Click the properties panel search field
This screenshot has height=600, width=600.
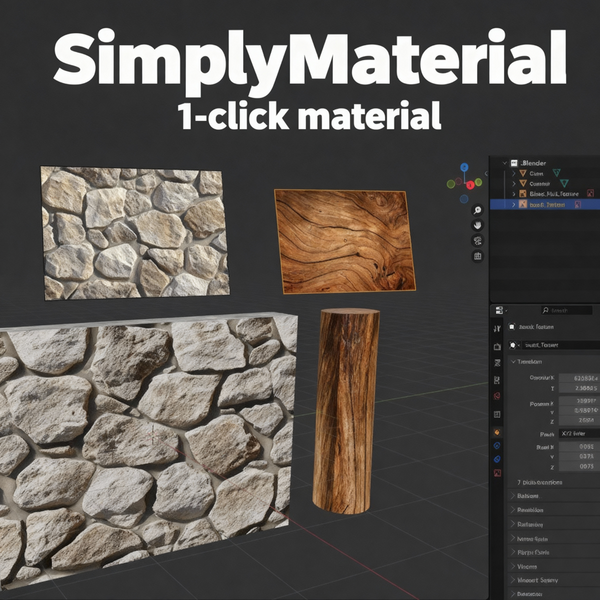[x=566, y=310]
